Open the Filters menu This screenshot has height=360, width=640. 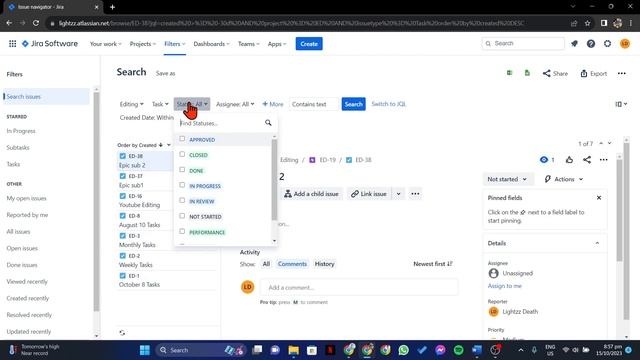(x=175, y=44)
